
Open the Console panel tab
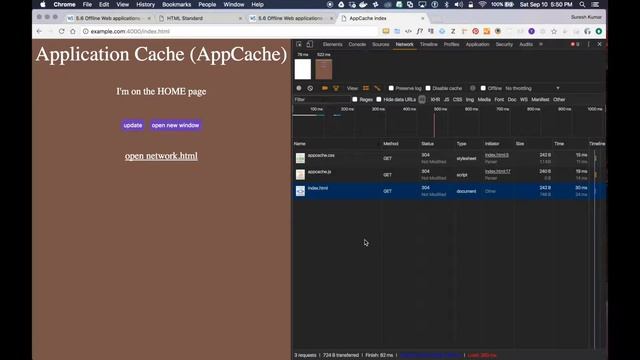(357, 44)
